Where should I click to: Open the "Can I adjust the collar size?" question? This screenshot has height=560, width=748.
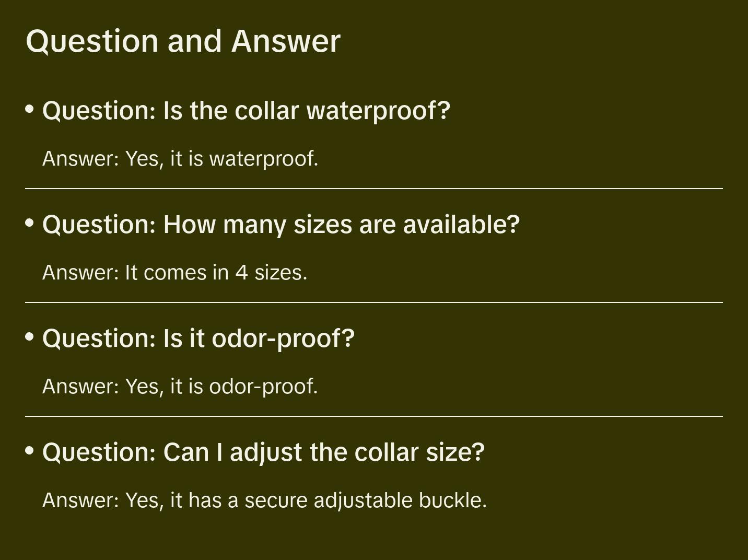(x=263, y=452)
